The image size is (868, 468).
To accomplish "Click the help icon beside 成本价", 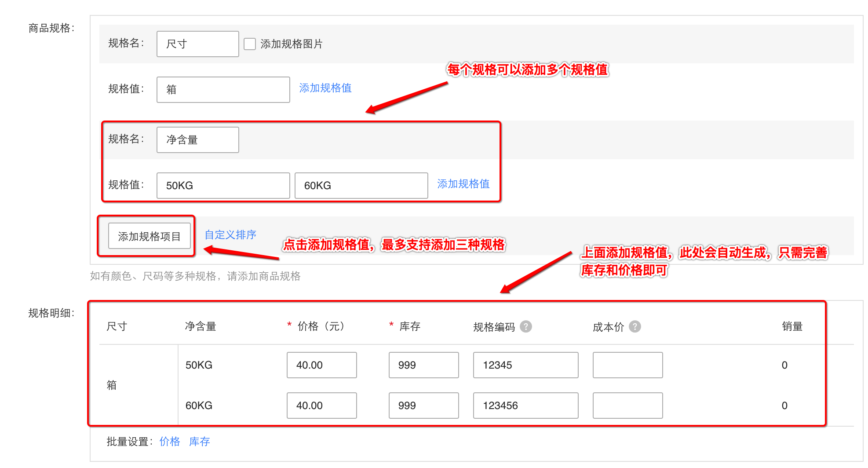I will click(635, 326).
